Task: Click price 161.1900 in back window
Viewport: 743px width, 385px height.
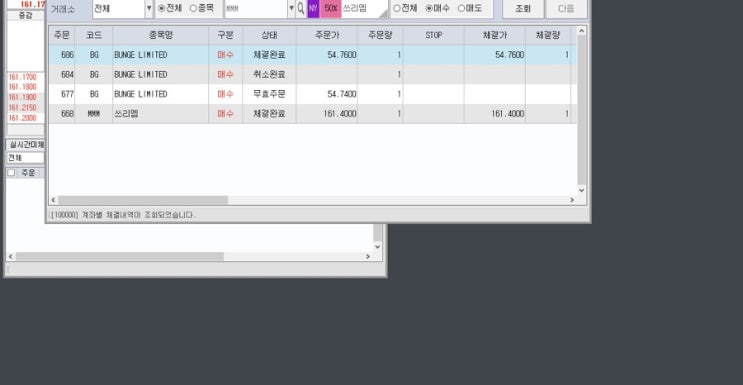Action: (x=22, y=98)
